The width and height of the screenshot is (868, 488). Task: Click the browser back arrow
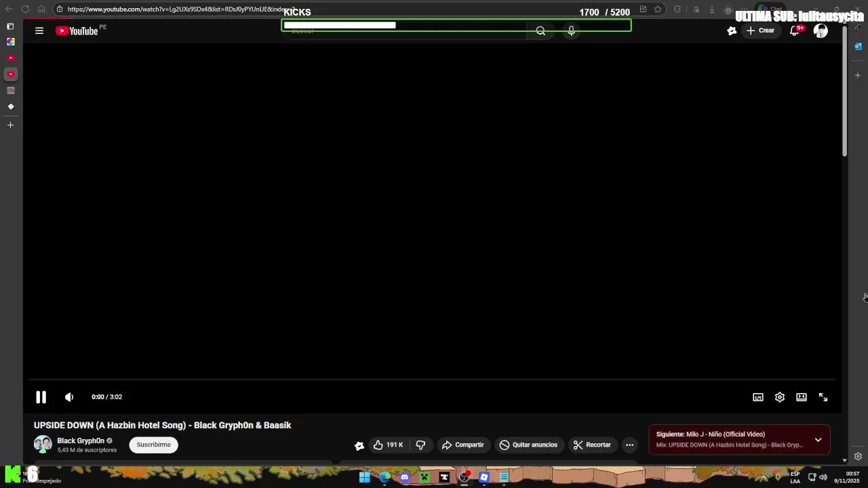[x=9, y=9]
